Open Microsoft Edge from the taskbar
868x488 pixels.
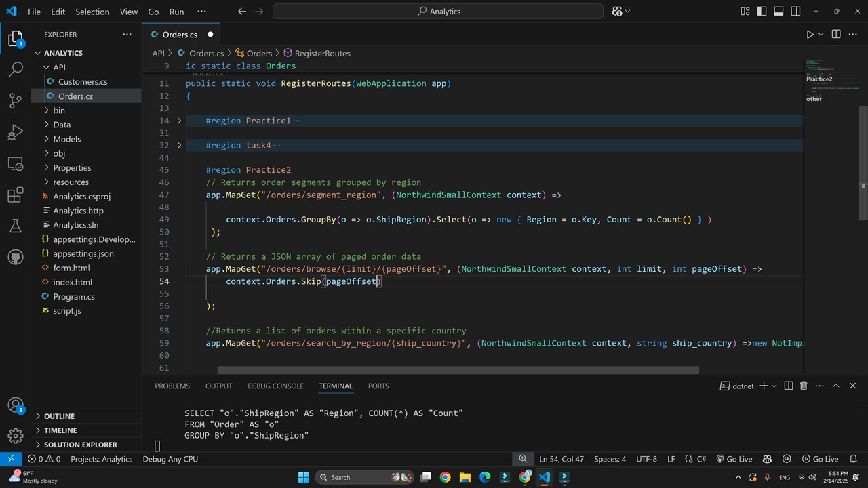click(485, 477)
